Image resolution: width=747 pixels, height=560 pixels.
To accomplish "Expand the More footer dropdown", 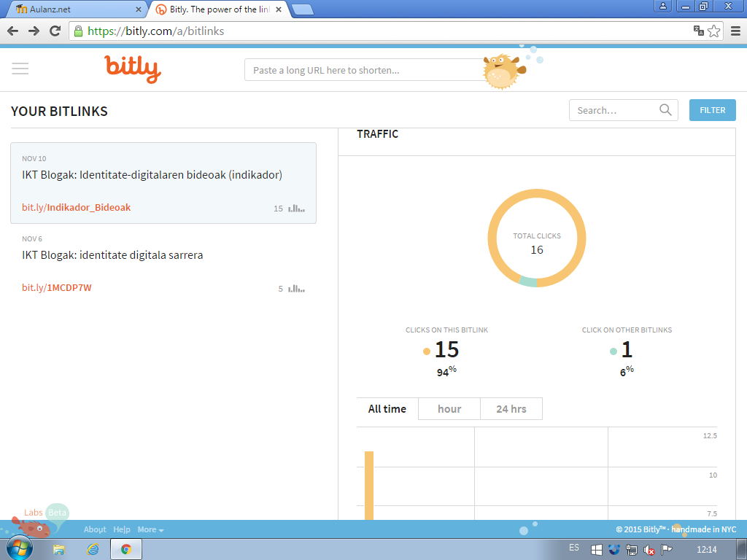I will (x=150, y=529).
